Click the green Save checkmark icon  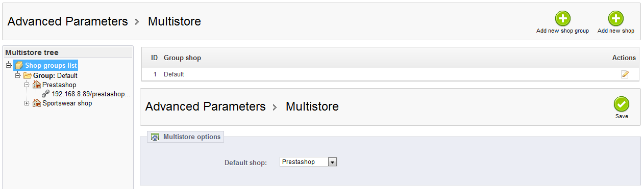pyautogui.click(x=622, y=104)
